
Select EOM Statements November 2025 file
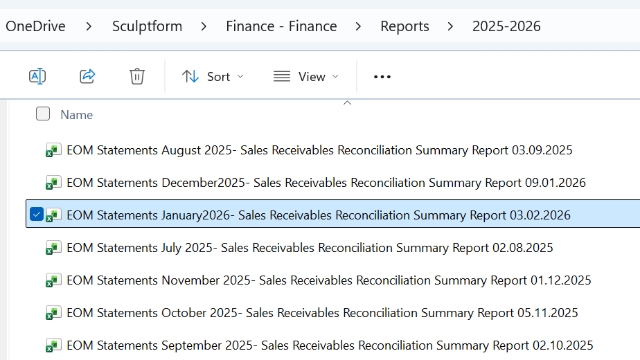coord(329,280)
